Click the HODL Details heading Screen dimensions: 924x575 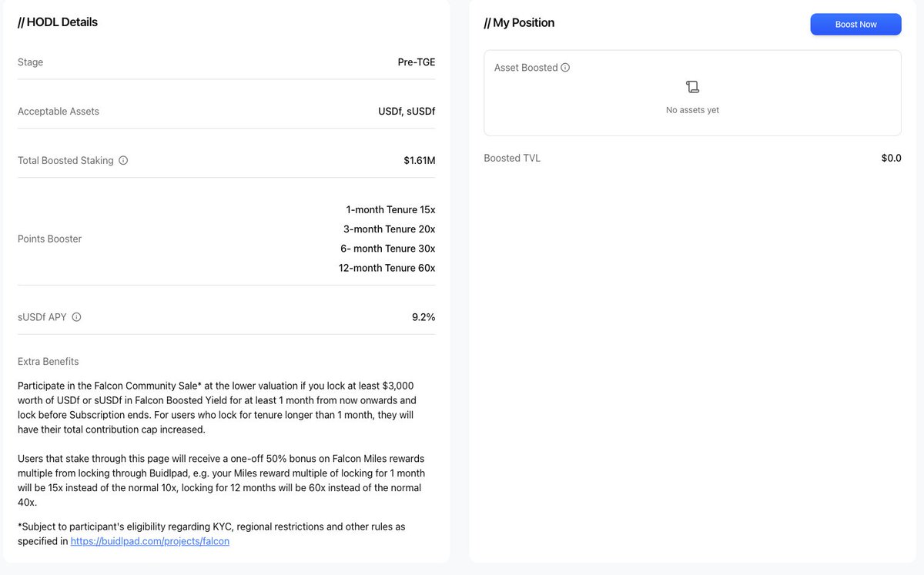58,22
